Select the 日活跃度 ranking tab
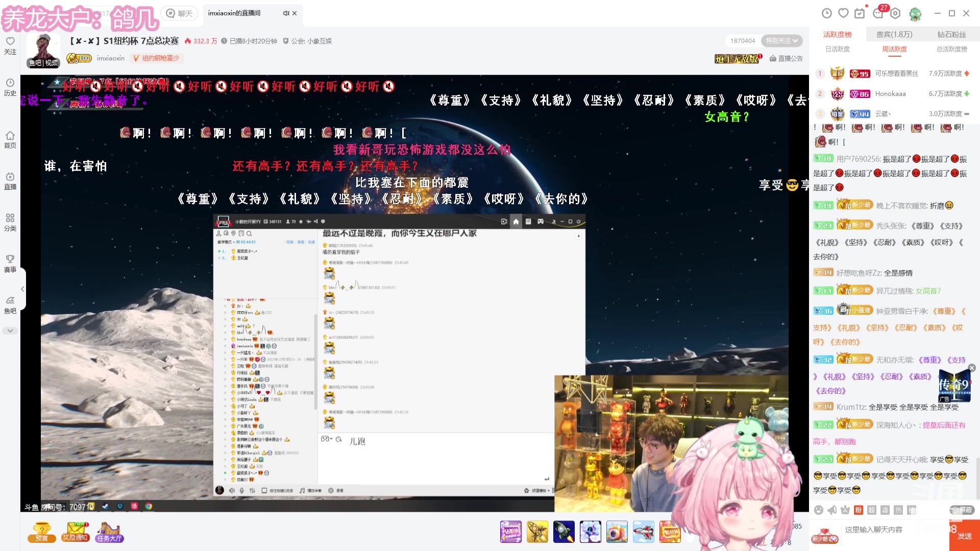The width and height of the screenshot is (980, 551). [838, 49]
